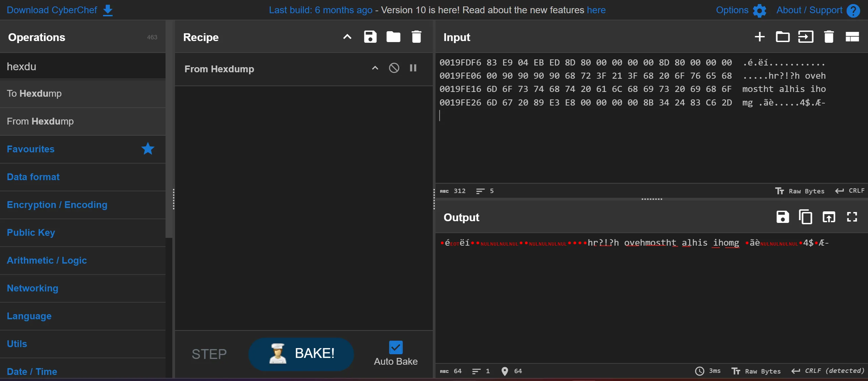Reset pane layout icon
The width and height of the screenshot is (868, 381).
coord(852,37)
